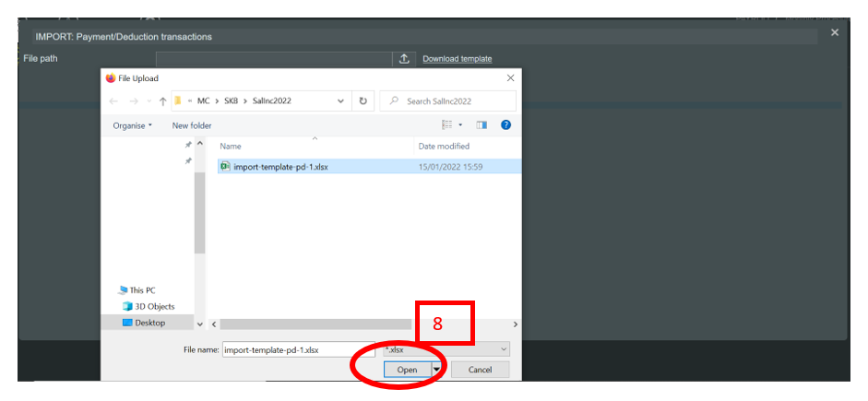Click the File path input field

pos(274,59)
